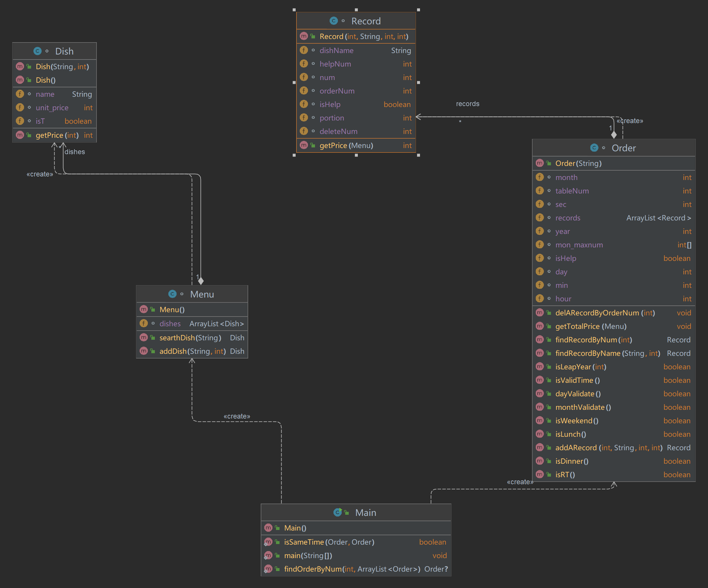Click the field icon next to mon_maxnum
The height and width of the screenshot is (588, 708).
coord(539,245)
